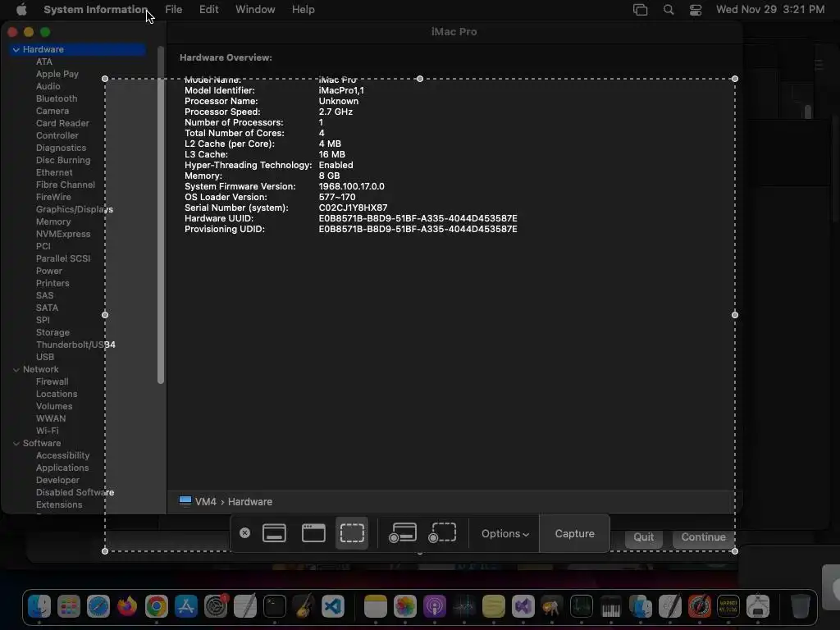The width and height of the screenshot is (840, 630).
Task: Click the model identifier iMacPro1,1 value
Action: (341, 90)
